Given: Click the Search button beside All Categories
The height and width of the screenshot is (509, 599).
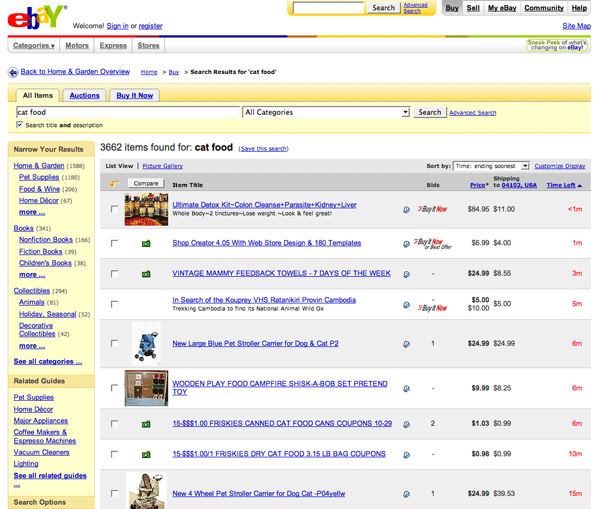Looking at the screenshot, I should click(x=430, y=112).
